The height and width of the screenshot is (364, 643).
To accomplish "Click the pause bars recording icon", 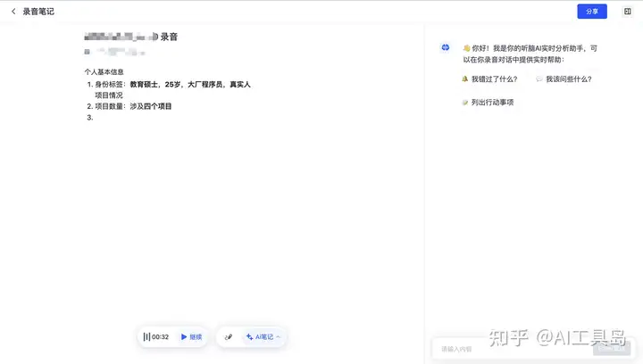I will click(x=146, y=336).
